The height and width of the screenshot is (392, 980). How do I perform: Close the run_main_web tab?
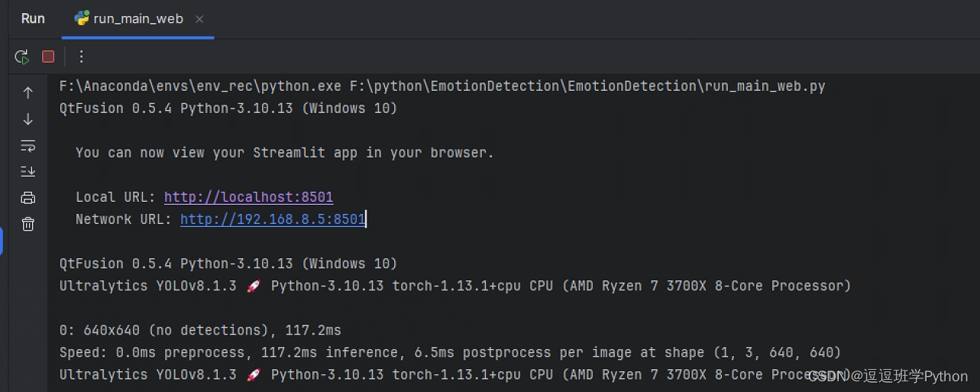click(199, 19)
